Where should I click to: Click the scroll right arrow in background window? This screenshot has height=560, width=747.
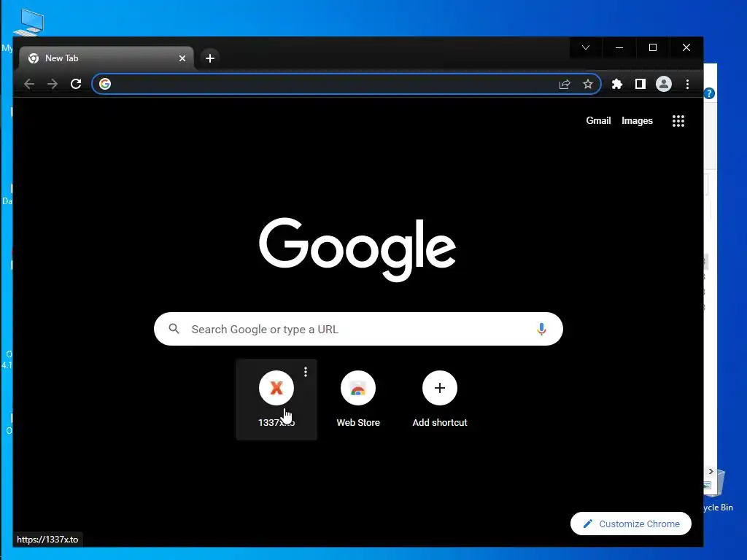click(711, 472)
